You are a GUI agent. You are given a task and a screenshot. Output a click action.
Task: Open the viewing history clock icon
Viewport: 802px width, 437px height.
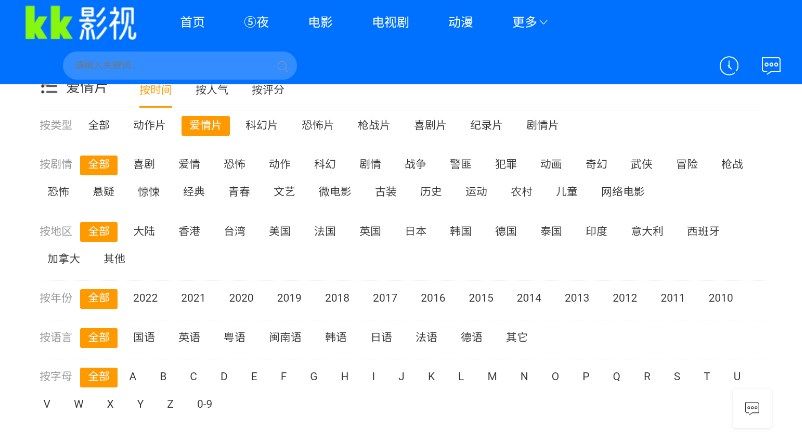click(729, 65)
